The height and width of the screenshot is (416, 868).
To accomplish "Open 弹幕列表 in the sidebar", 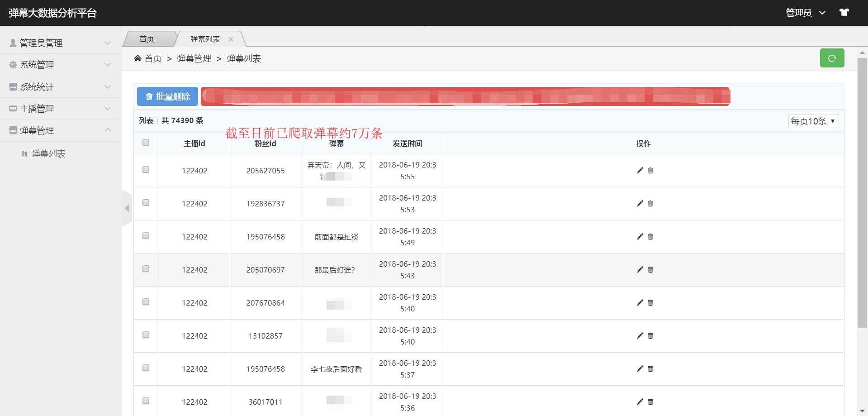I will coord(48,153).
